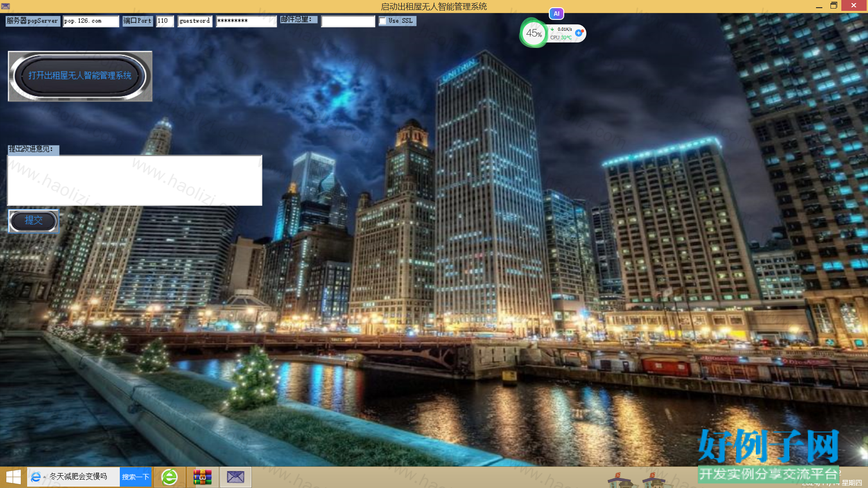Focus the masked password field
This screenshot has width=868, height=488.
point(246,21)
